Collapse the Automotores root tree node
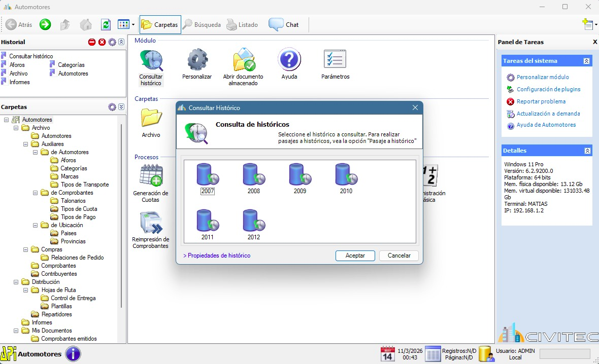This screenshot has height=364, width=599. pyautogui.click(x=6, y=120)
